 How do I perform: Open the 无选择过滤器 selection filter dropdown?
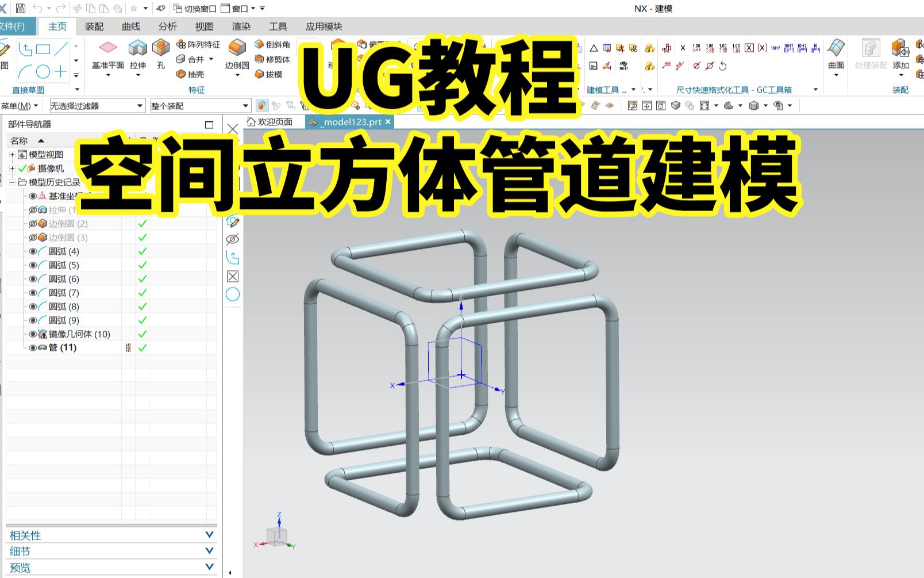coord(97,106)
